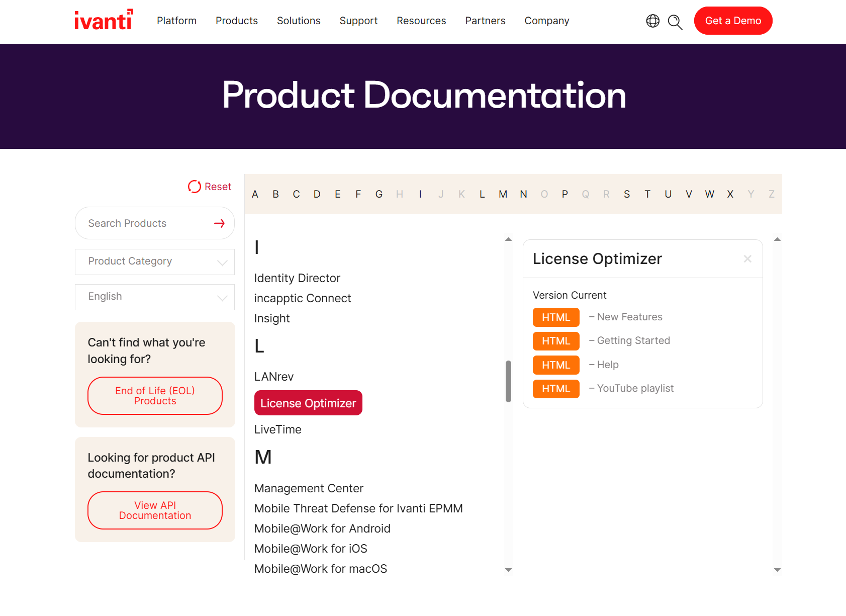
Task: Filter products by letter A
Action: [255, 194]
